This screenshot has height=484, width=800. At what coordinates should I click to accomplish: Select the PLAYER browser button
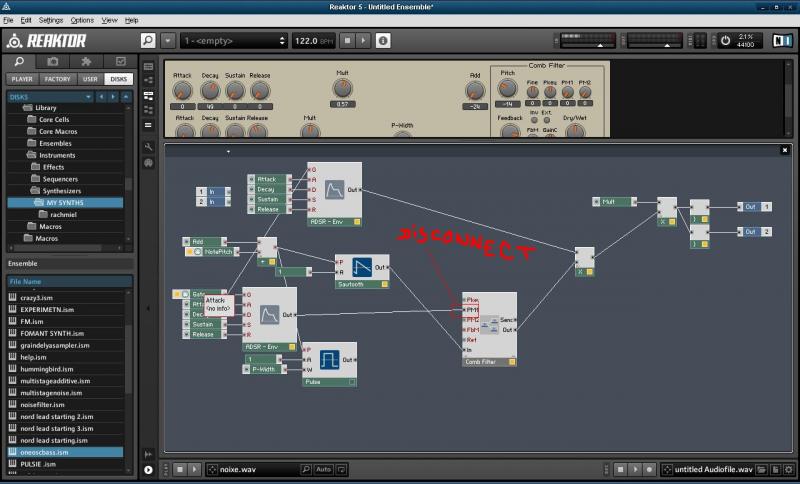point(22,79)
